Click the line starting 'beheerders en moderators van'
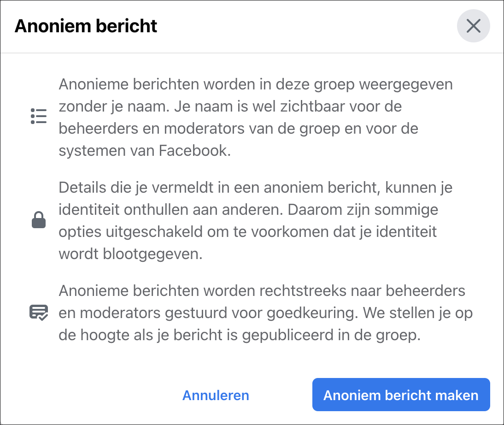The width and height of the screenshot is (504, 425). tap(239, 129)
